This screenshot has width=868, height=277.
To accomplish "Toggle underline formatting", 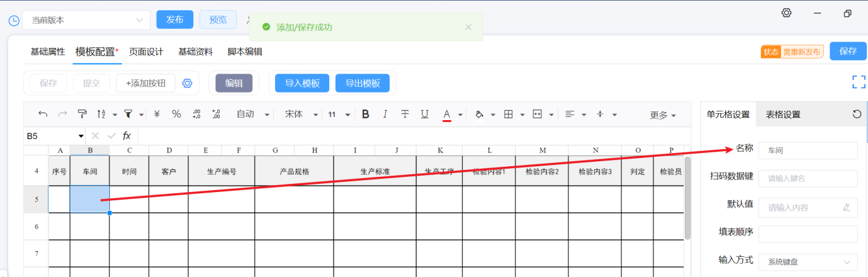I will 425,114.
